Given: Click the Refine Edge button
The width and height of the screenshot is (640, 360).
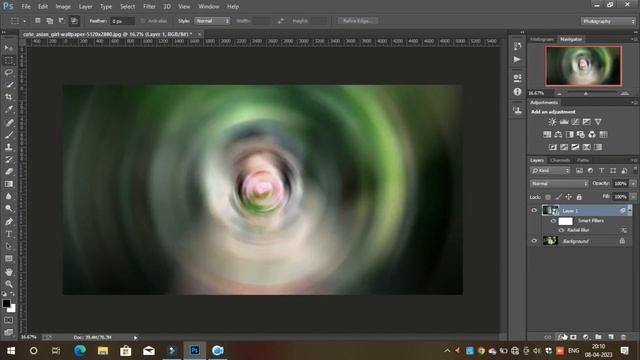Looking at the screenshot, I should pyautogui.click(x=358, y=21).
